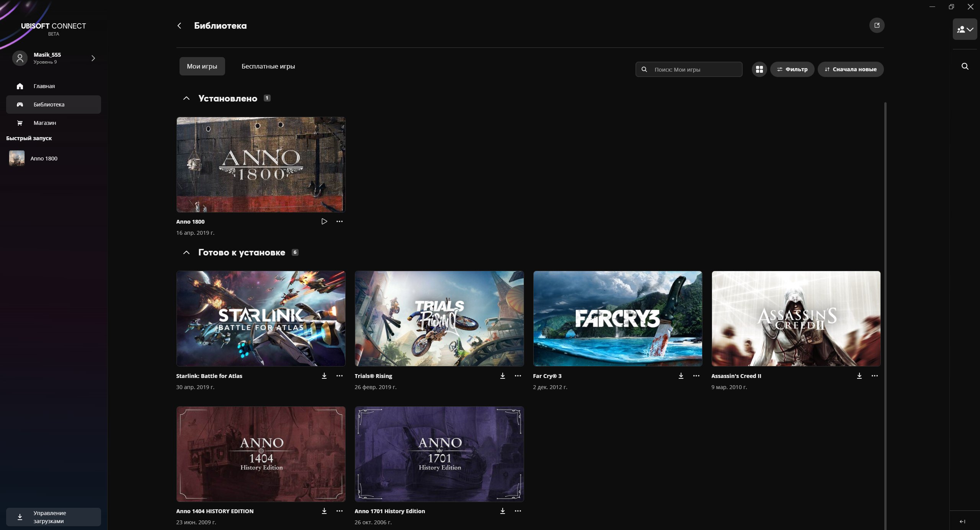Viewport: 980px width, 530px height.
Task: Switch to grid view layout
Action: tap(759, 69)
